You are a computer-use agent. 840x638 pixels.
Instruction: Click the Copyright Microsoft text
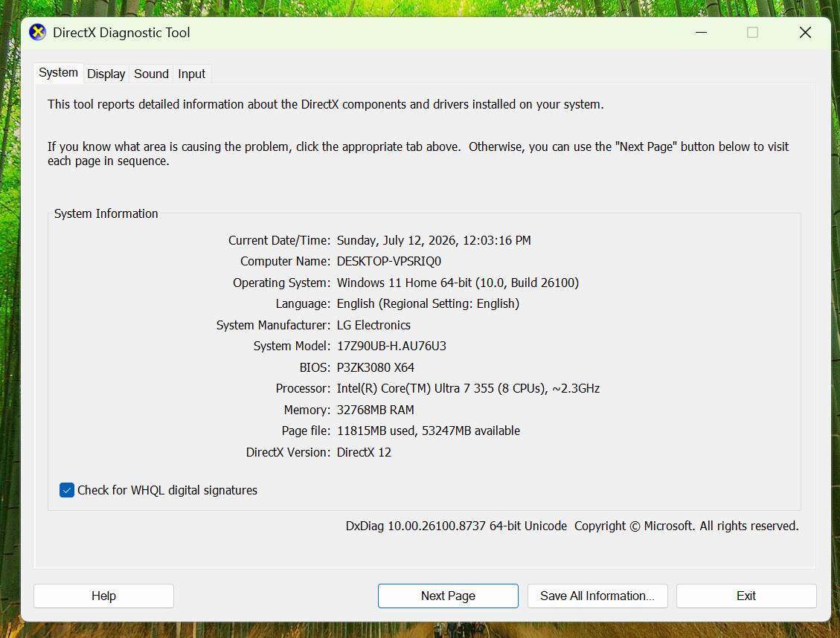pos(687,526)
